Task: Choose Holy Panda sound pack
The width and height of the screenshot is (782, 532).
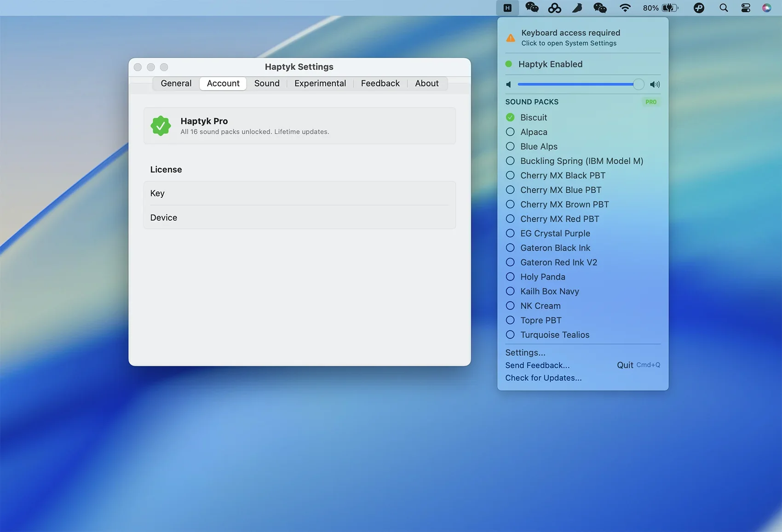Action: tap(542, 277)
